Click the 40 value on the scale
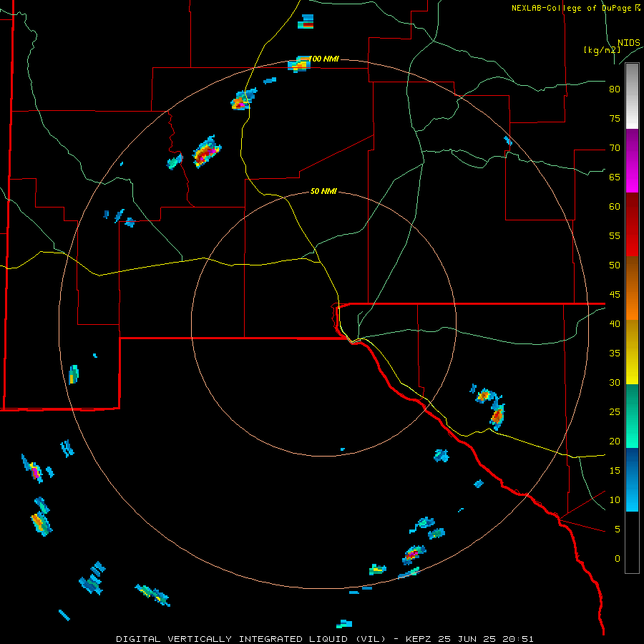 coord(615,323)
